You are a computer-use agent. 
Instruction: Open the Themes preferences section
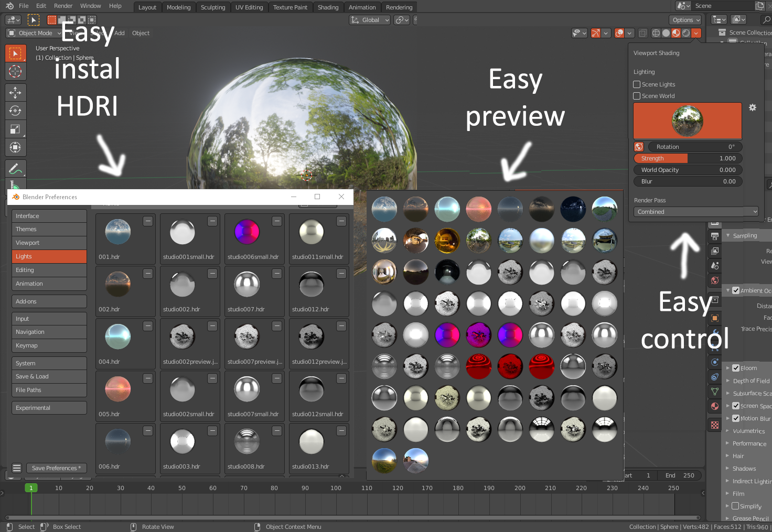pyautogui.click(x=49, y=229)
